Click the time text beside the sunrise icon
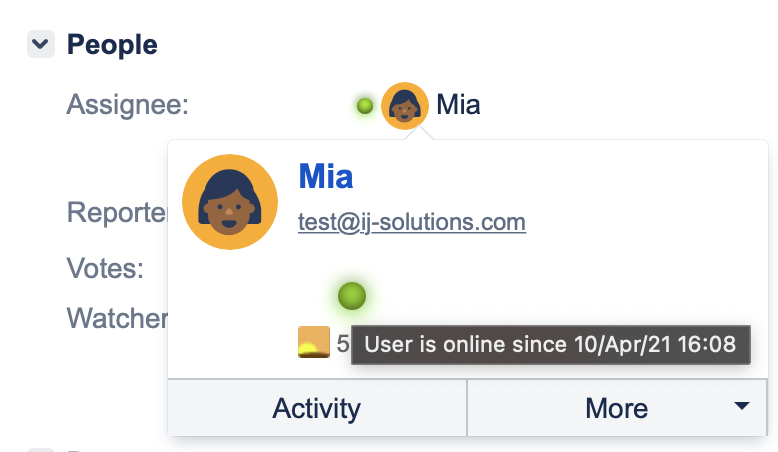This screenshot has width=778, height=452. pos(343,344)
